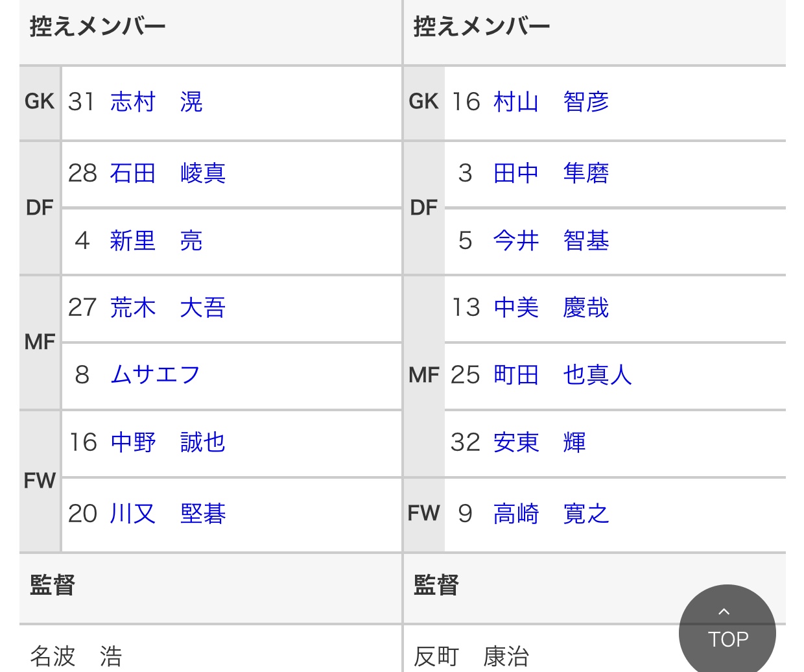Tap the TOP scroll-to-top button
The height and width of the screenshot is (672, 804).
(x=727, y=629)
